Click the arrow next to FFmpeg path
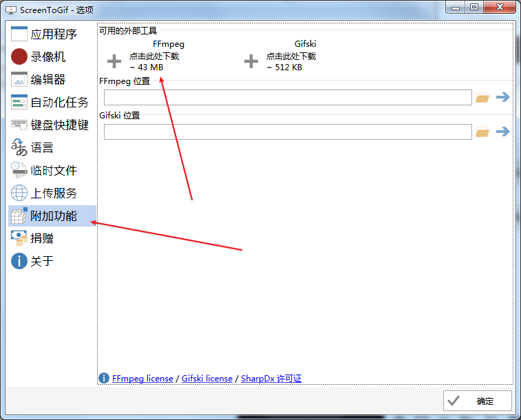This screenshot has width=521, height=420. (x=503, y=98)
